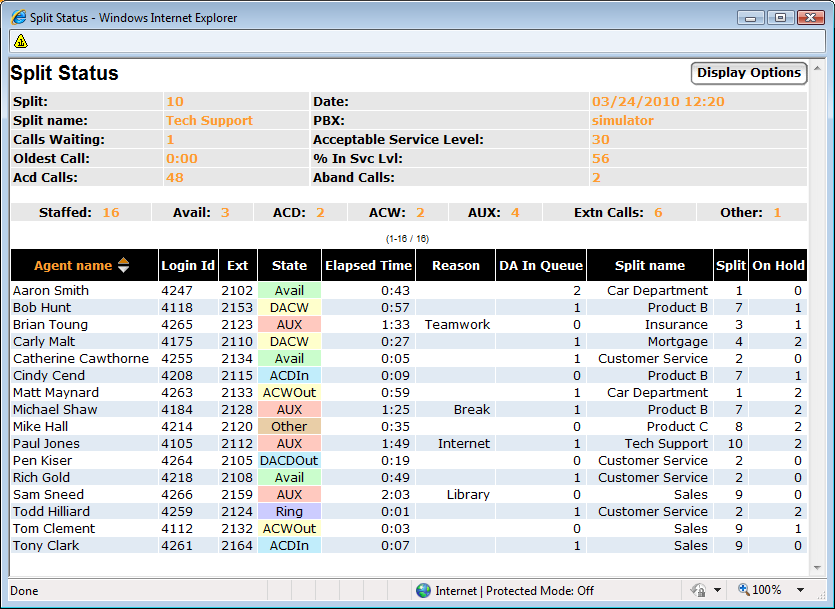This screenshot has height=609, width=835.
Task: Select agent Catherine Cawthorne
Action: tap(80, 359)
